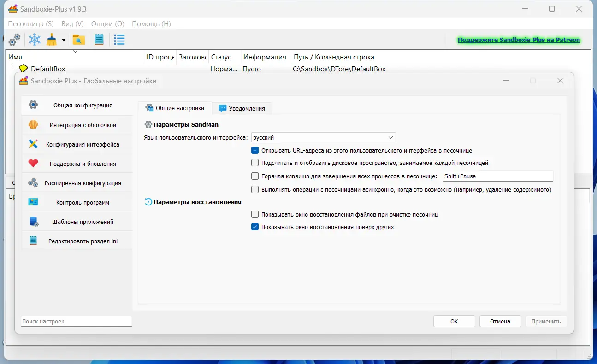The height and width of the screenshot is (364, 597).
Task: Click the ID процесса column header
Action: click(x=160, y=57)
